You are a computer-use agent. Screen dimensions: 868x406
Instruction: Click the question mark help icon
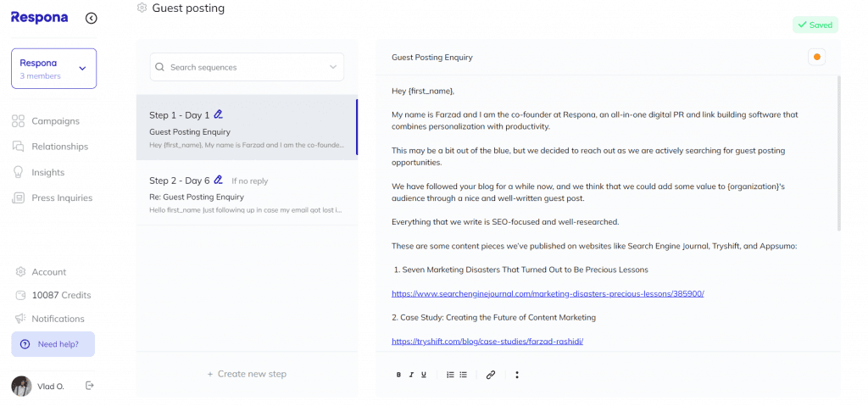coord(25,344)
